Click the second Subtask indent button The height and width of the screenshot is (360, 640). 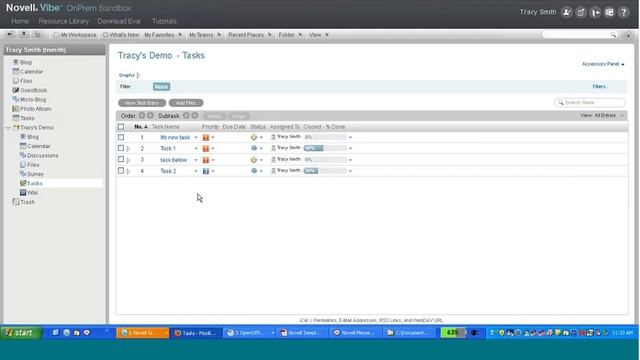pyautogui.click(x=195, y=116)
